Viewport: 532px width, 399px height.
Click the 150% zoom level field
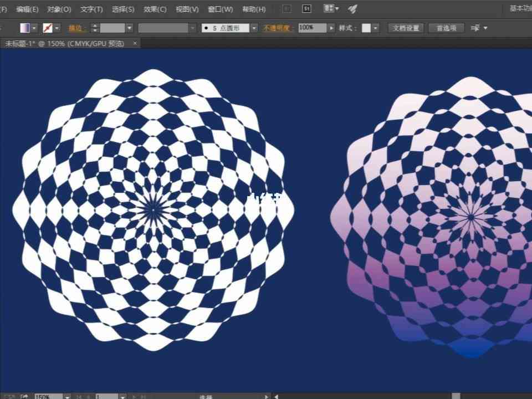[x=48, y=396]
